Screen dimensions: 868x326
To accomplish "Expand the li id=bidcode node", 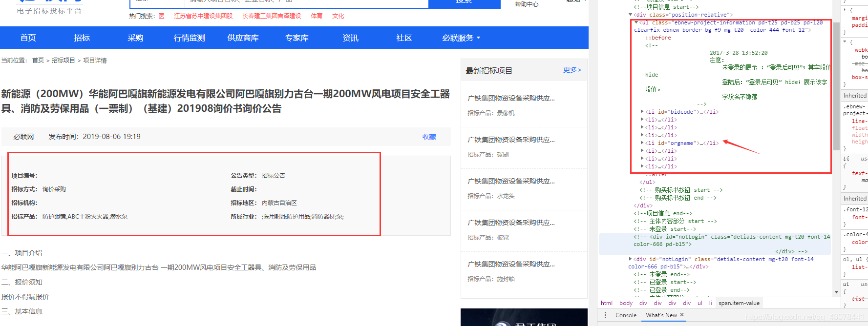I will (x=642, y=112).
